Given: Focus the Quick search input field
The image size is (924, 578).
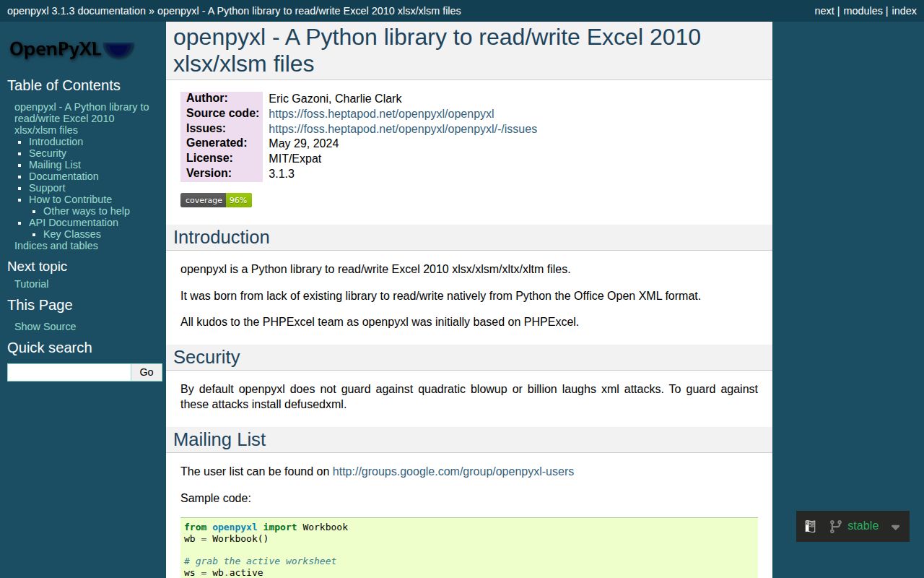Looking at the screenshot, I should coord(69,372).
